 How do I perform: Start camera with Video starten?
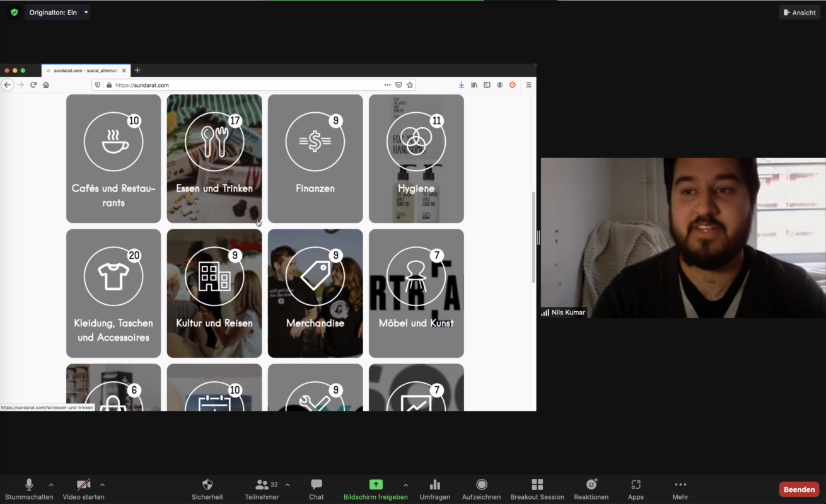point(83,489)
